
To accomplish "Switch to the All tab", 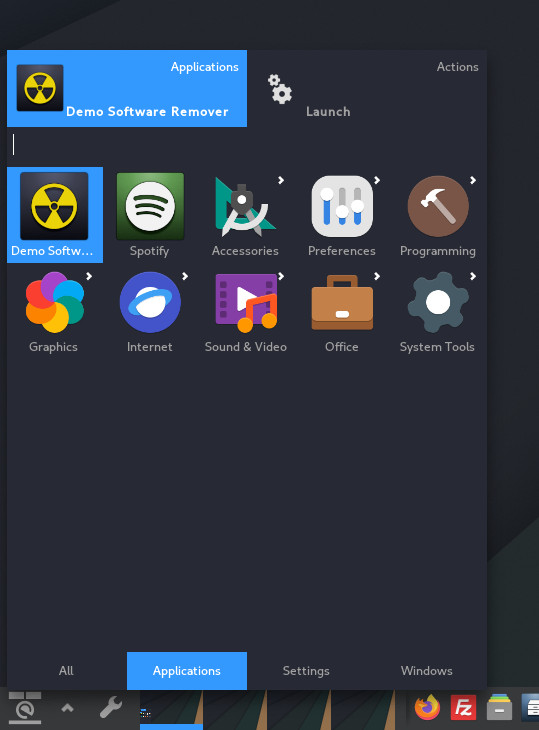I will [66, 671].
